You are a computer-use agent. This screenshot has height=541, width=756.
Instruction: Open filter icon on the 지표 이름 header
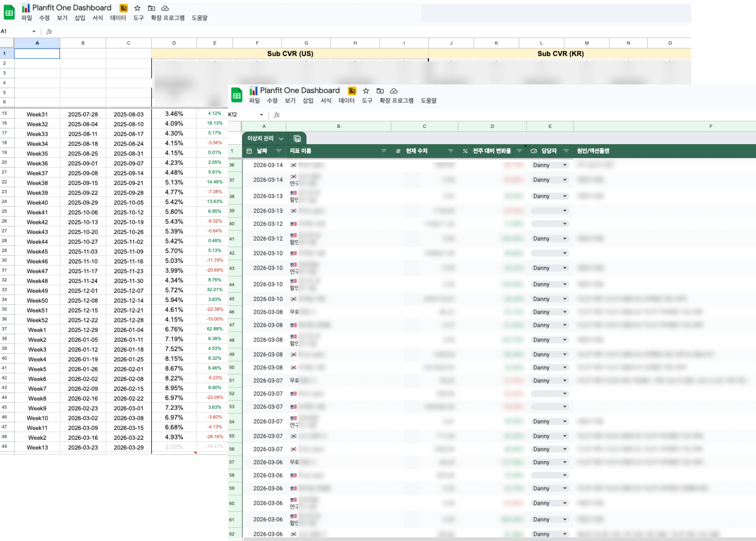[x=384, y=151]
